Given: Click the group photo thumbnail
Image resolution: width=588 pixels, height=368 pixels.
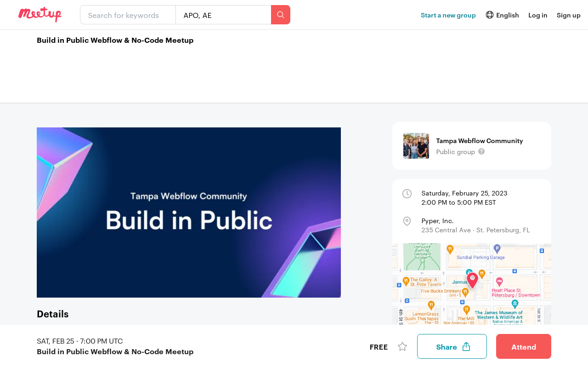Looking at the screenshot, I should [416, 145].
